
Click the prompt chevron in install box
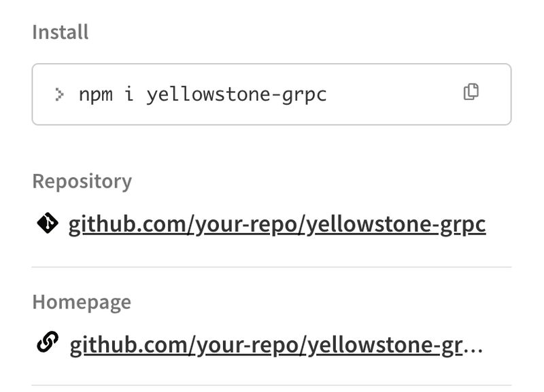[x=59, y=94]
